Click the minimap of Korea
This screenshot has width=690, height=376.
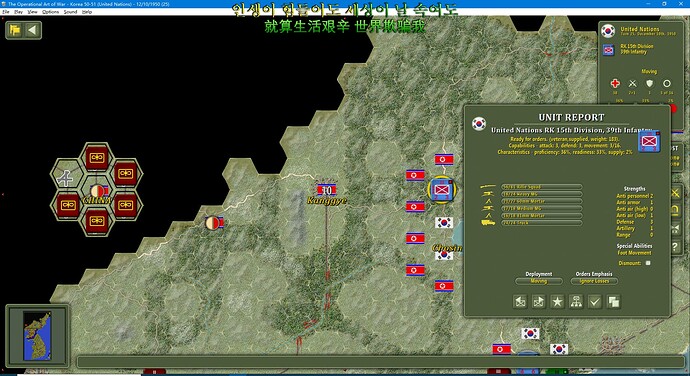click(x=37, y=336)
